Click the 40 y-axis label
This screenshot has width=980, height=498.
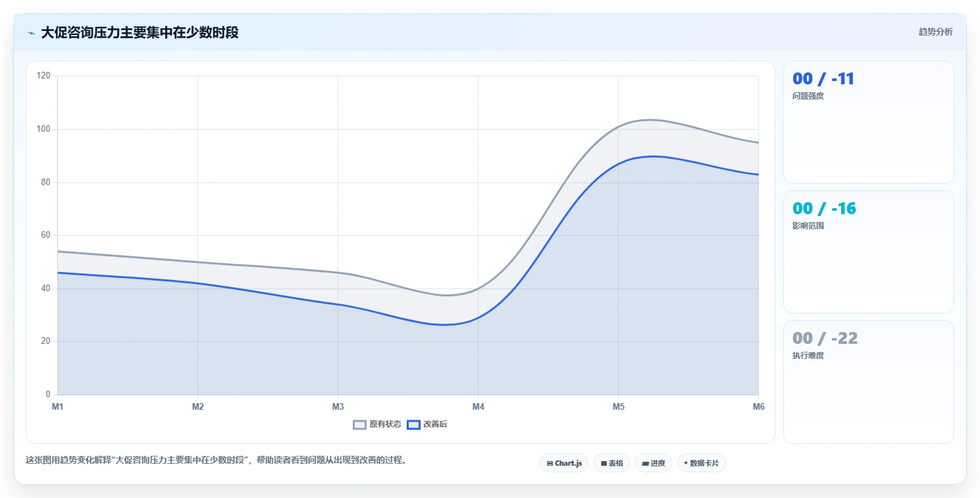(x=45, y=289)
